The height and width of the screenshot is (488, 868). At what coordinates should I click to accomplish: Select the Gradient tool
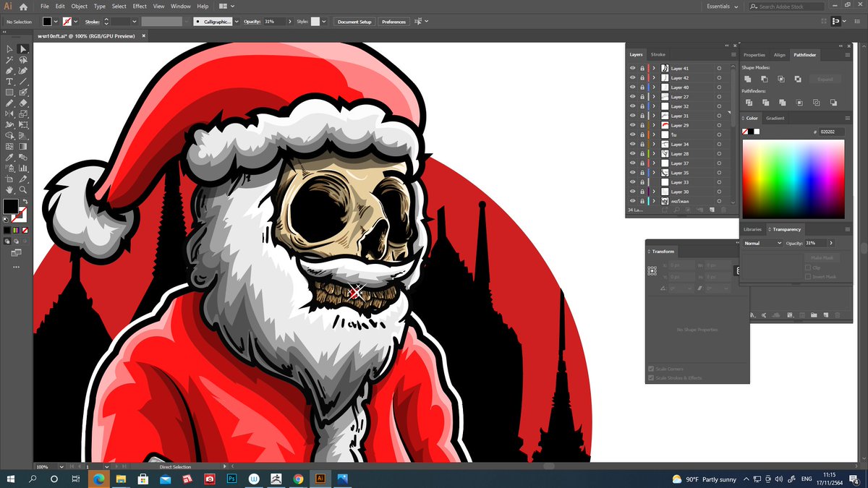pyautogui.click(x=23, y=146)
